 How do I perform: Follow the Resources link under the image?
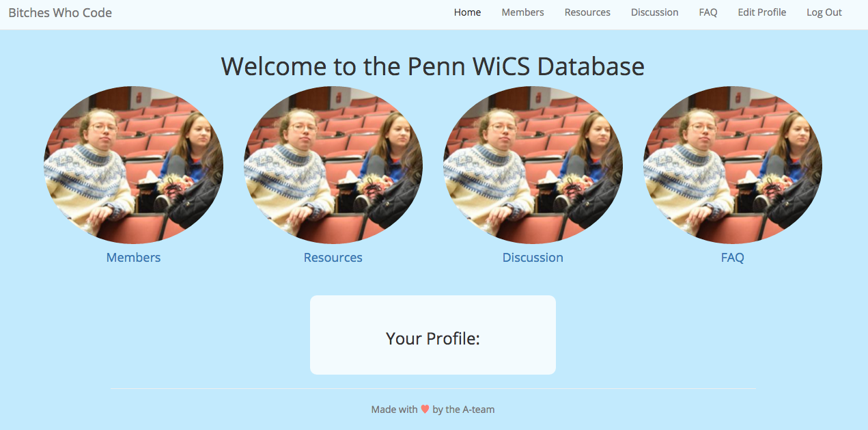[x=333, y=258]
